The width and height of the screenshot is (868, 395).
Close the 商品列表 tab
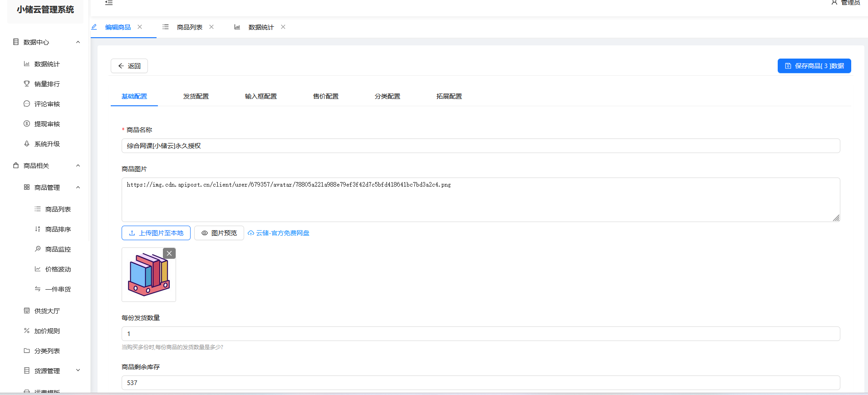tap(211, 27)
